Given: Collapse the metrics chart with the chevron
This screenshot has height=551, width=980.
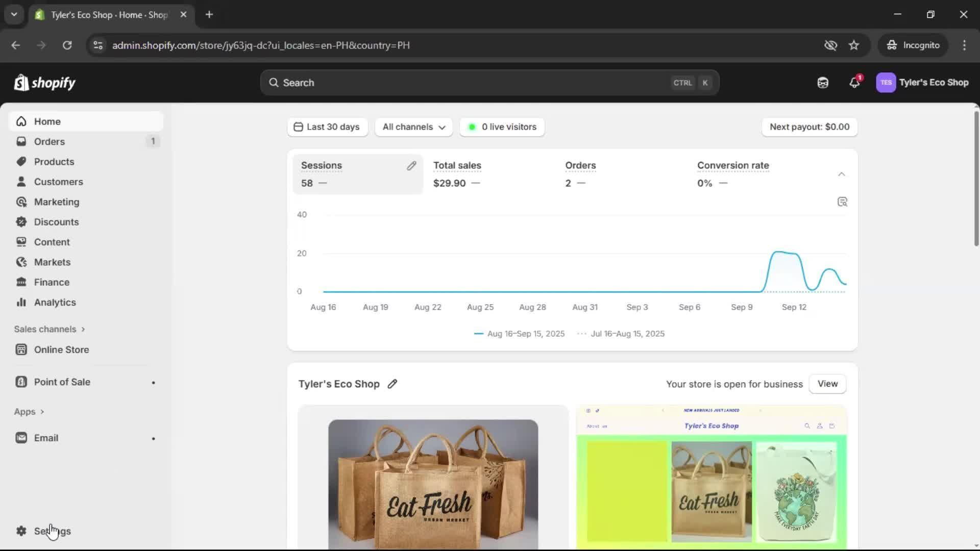Looking at the screenshot, I should [841, 174].
